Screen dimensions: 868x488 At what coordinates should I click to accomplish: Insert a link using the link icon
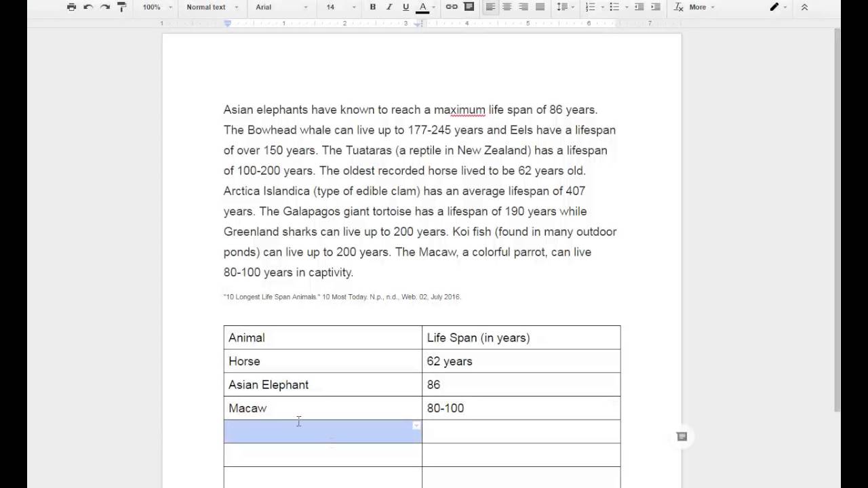pyautogui.click(x=452, y=7)
